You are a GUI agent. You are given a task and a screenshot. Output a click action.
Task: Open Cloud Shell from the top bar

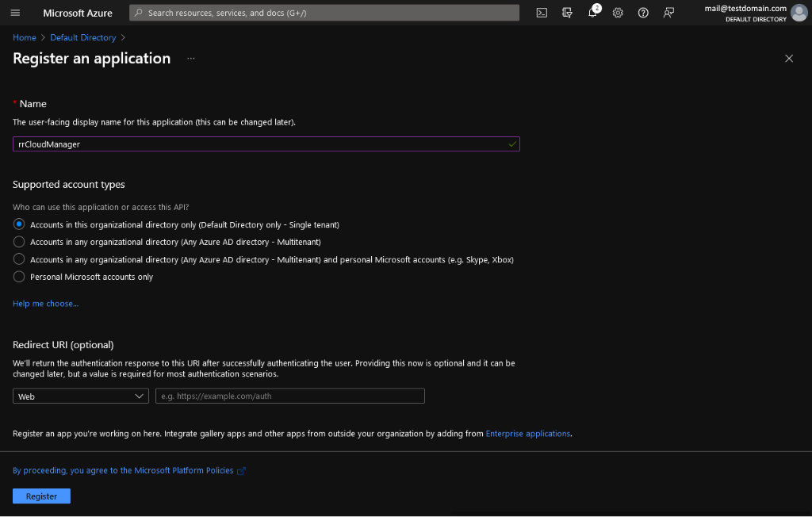click(x=542, y=13)
